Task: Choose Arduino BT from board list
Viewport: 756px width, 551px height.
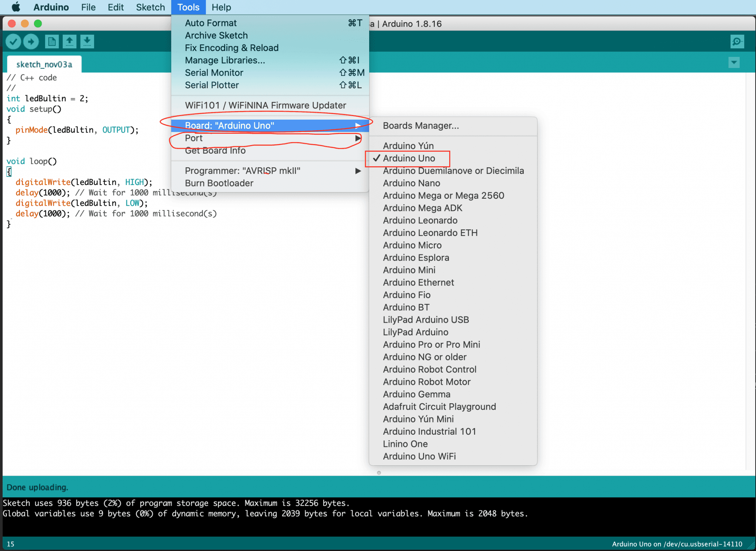Action: (x=453, y=308)
